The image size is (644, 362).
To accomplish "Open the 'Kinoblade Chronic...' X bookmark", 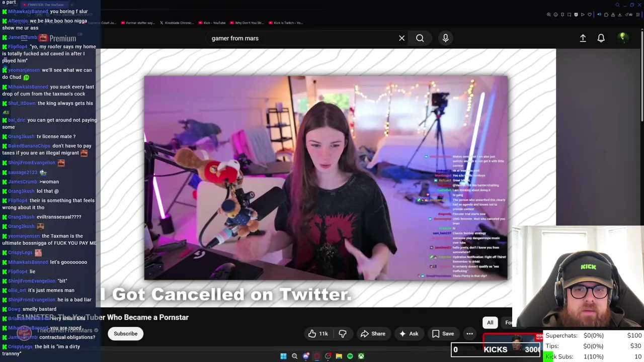I will pos(177,23).
